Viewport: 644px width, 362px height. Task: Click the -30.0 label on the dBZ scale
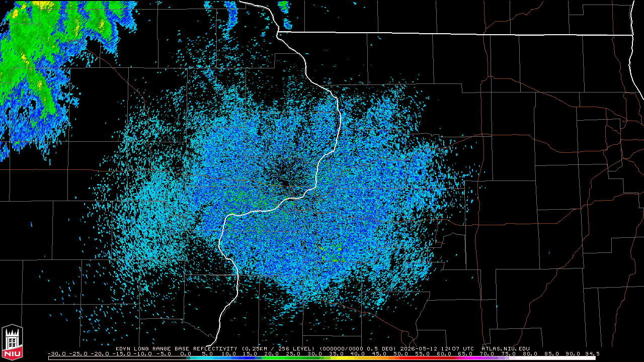(x=57, y=354)
